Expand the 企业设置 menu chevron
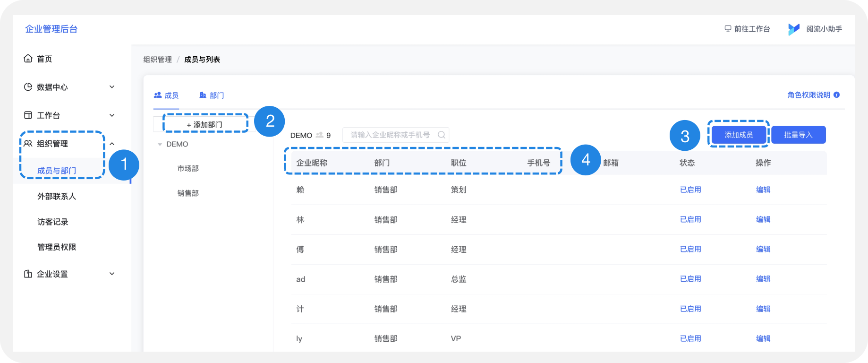 tap(112, 274)
